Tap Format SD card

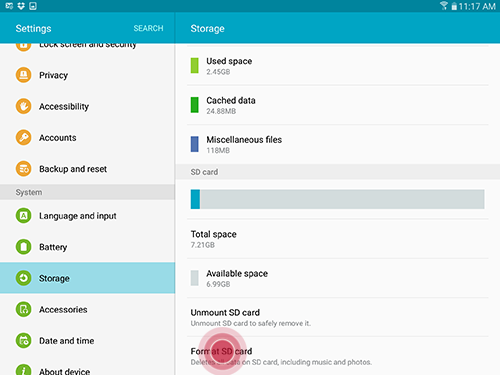pyautogui.click(x=338, y=356)
